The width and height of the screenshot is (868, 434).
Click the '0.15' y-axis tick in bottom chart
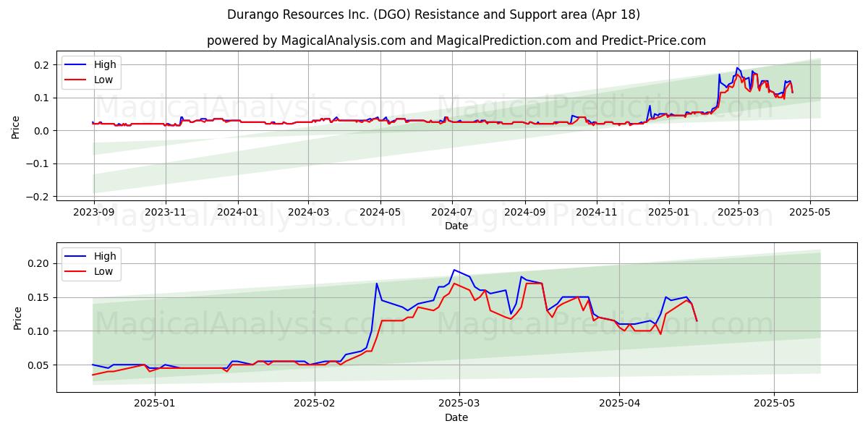coord(38,297)
